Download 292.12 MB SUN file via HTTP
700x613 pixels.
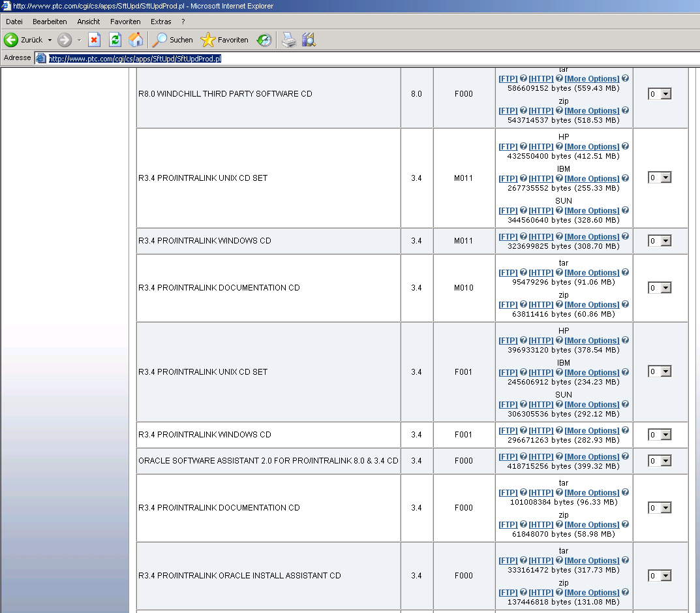(541, 405)
